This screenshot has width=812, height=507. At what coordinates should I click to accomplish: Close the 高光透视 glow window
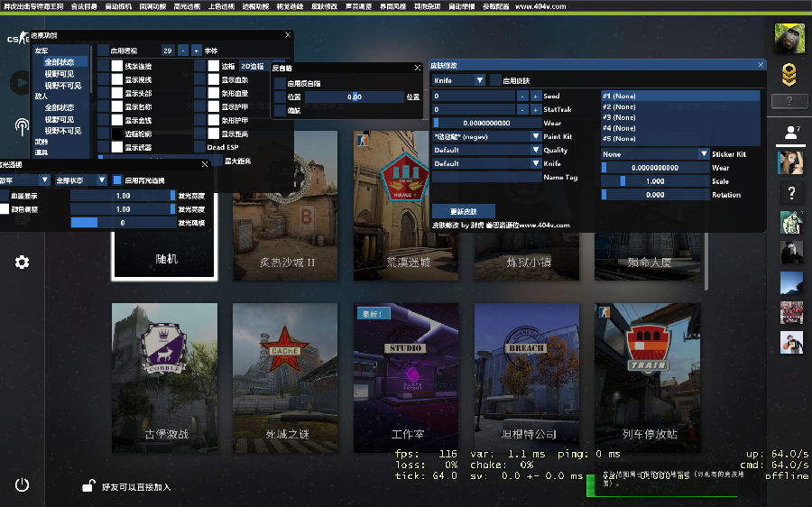[205, 164]
